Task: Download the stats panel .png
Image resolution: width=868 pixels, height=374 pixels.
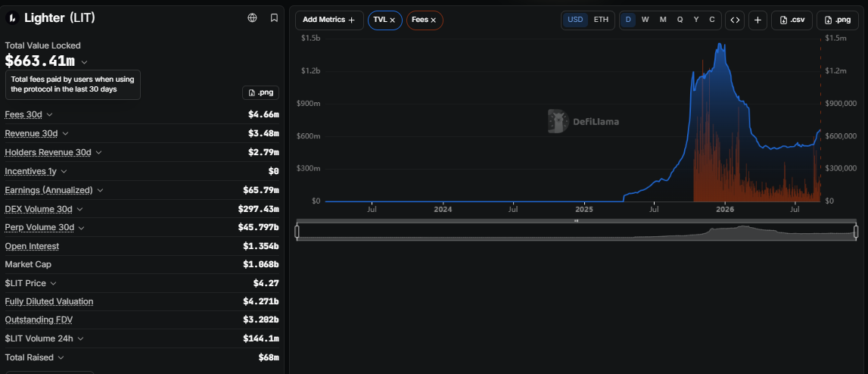Action: tap(261, 92)
